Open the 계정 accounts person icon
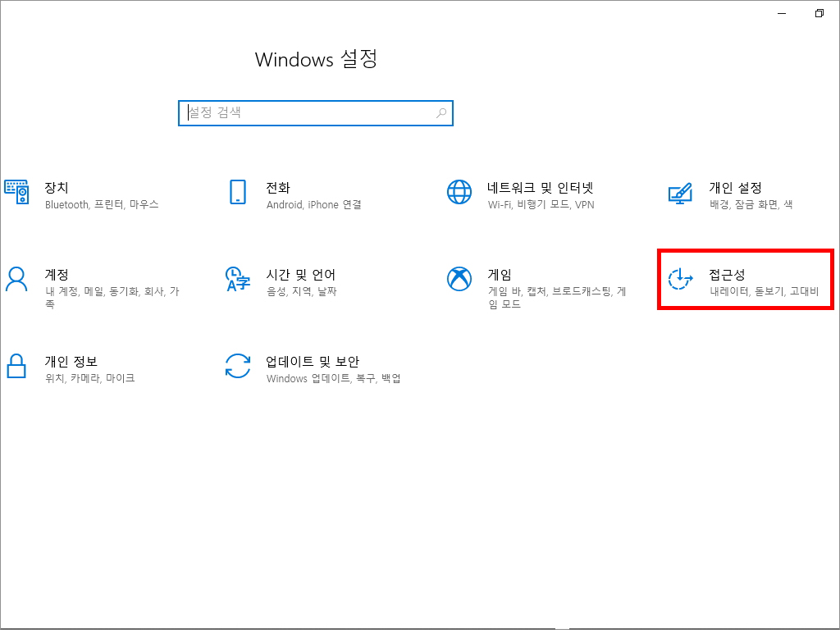 tap(16, 279)
